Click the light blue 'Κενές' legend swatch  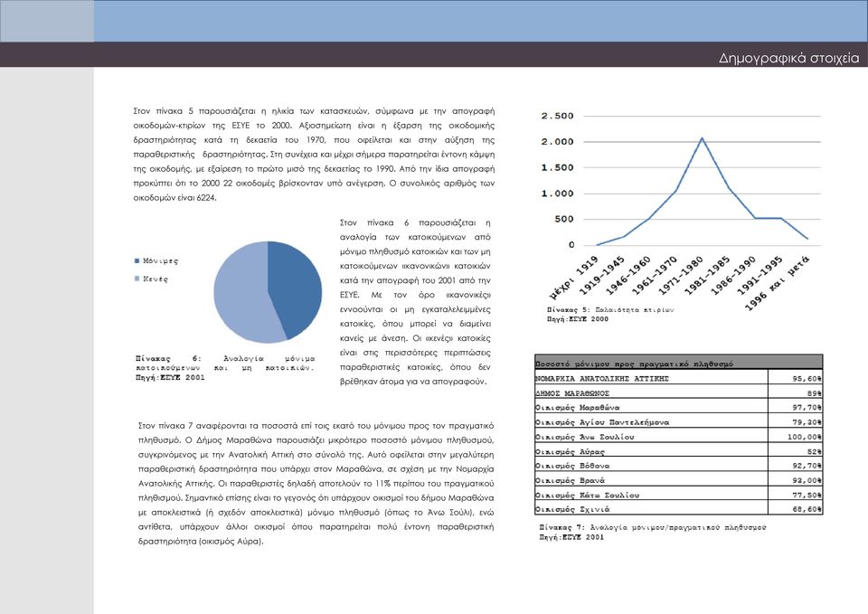tap(137, 279)
